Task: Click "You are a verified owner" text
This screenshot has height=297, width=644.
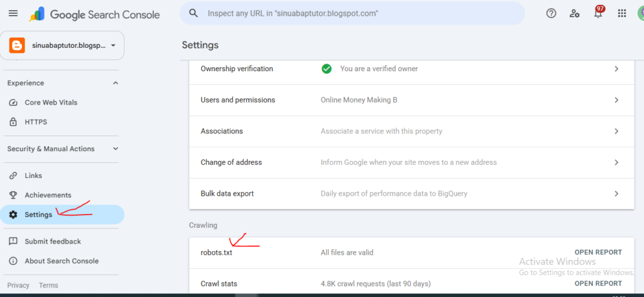Action: click(x=379, y=69)
